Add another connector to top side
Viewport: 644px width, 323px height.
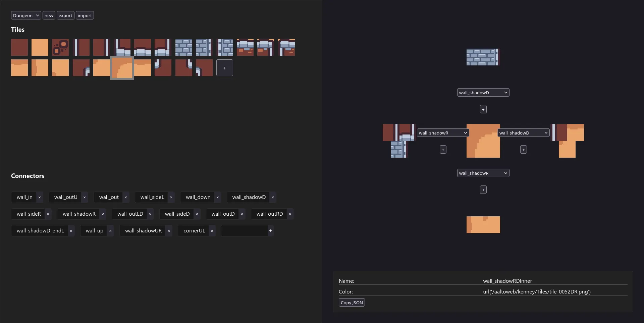pos(483,109)
